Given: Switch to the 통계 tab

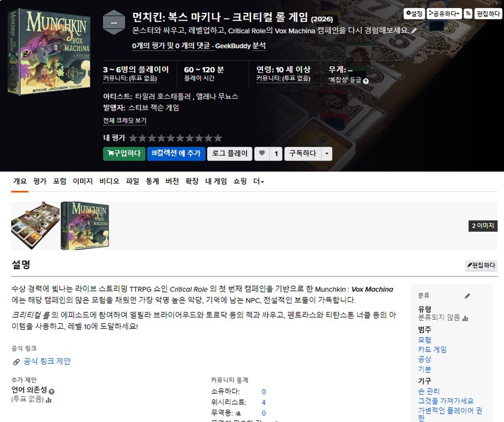Looking at the screenshot, I should pos(151,181).
